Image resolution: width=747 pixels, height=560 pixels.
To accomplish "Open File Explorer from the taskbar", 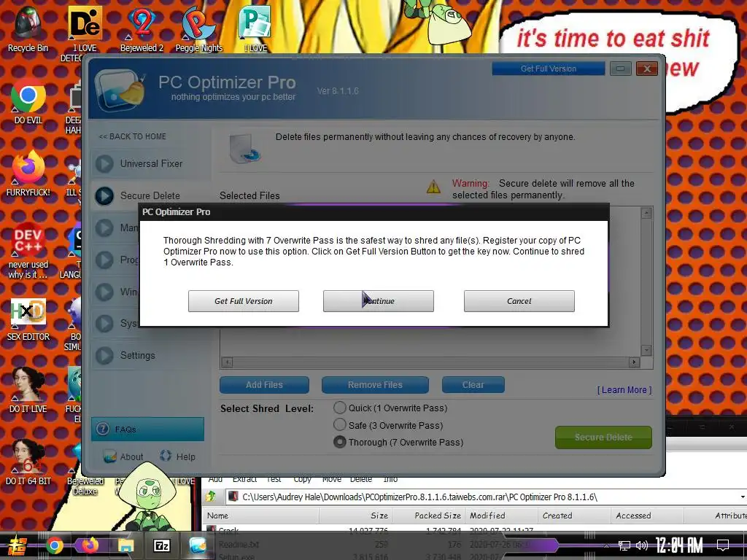I will click(125, 545).
